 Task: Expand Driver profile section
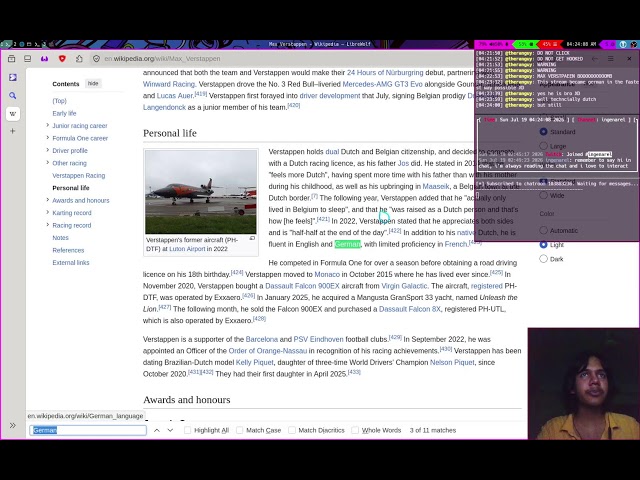(x=47, y=150)
